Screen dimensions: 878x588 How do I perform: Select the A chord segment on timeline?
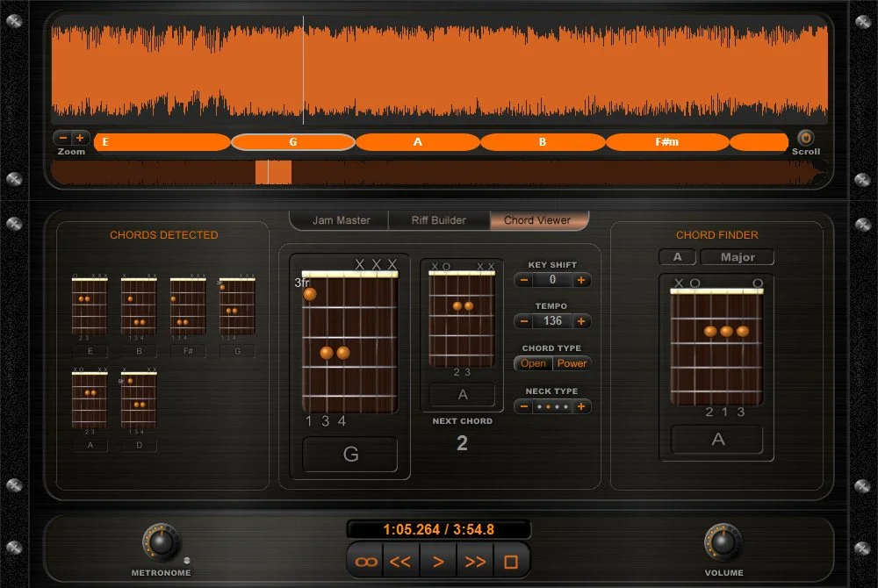click(x=418, y=142)
